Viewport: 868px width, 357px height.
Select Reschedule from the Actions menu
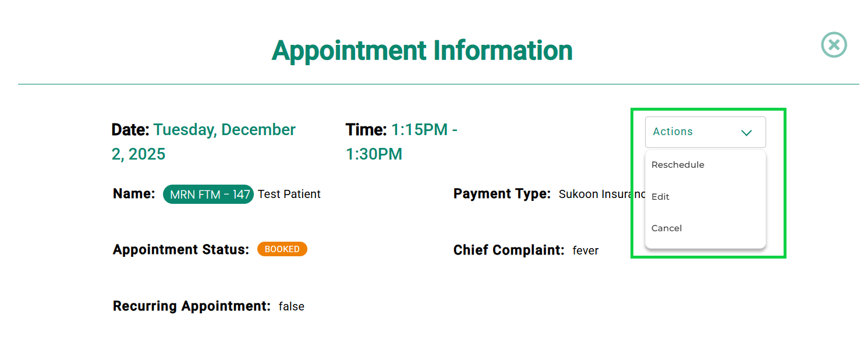pos(678,165)
